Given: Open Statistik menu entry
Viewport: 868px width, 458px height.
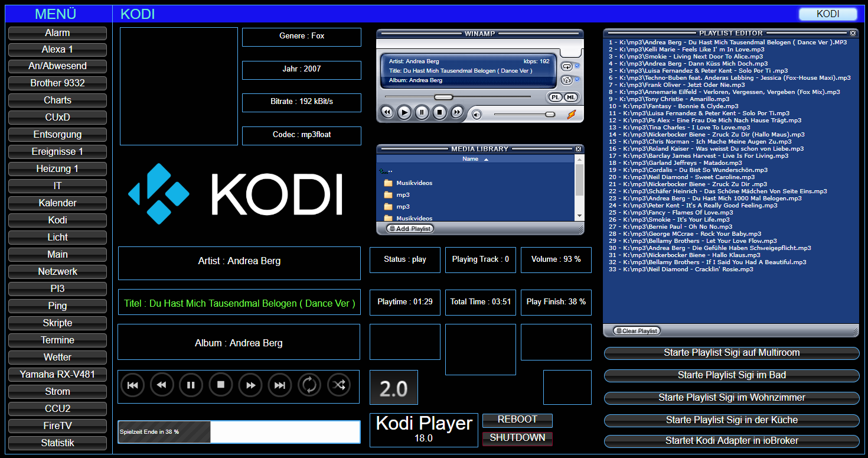Looking at the screenshot, I should click(57, 443).
